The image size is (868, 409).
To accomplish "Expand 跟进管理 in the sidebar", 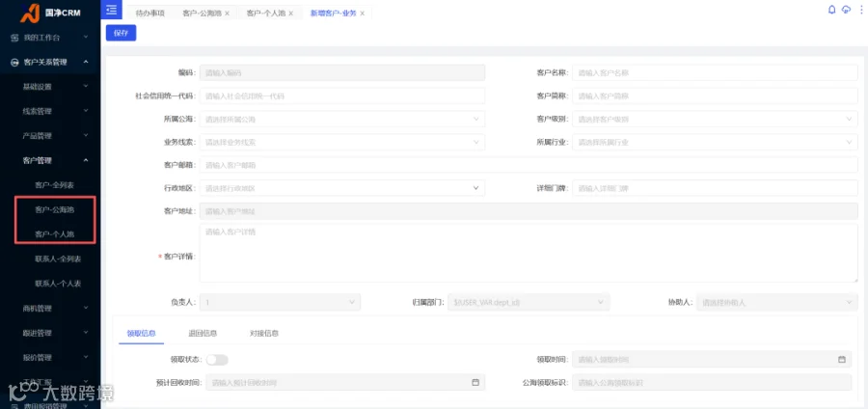I will (x=50, y=333).
